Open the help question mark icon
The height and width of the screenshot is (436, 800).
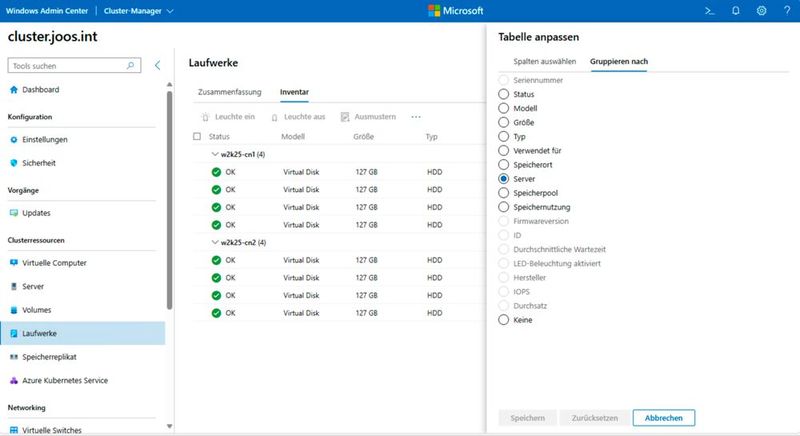pos(787,11)
